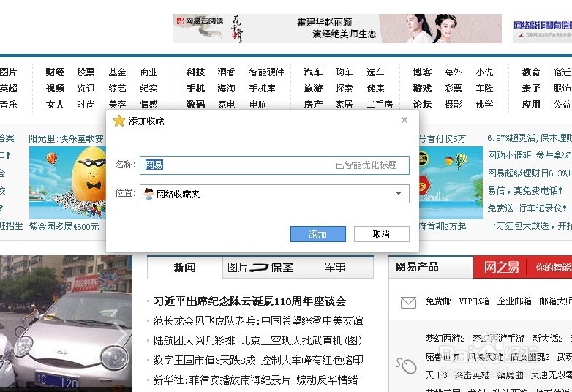Open the 企业邮箱 link
This screenshot has width=572, height=392.
pyautogui.click(x=514, y=301)
